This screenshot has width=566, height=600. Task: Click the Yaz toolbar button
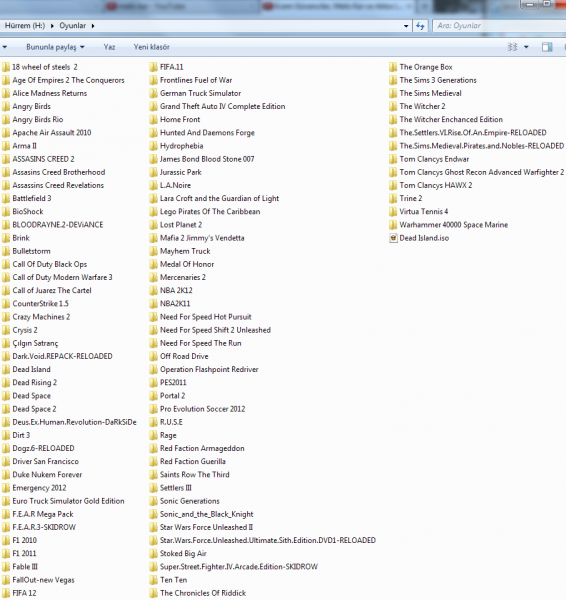click(x=109, y=47)
